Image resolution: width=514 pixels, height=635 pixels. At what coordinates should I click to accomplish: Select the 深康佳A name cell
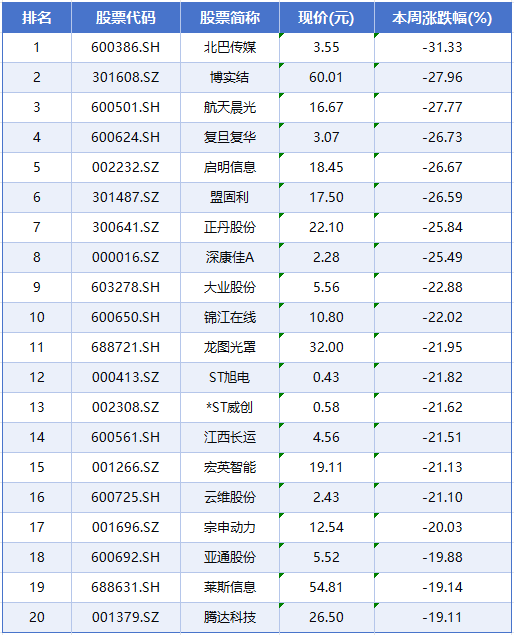click(230, 257)
